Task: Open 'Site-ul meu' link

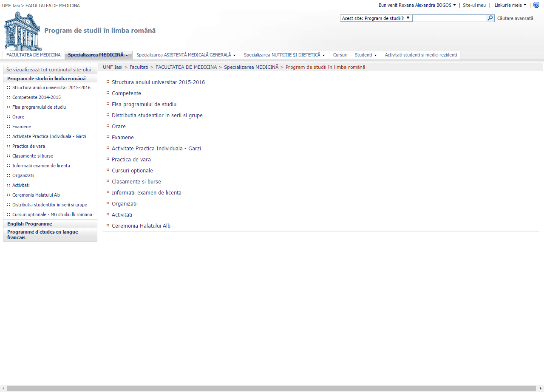Action: tap(474, 5)
